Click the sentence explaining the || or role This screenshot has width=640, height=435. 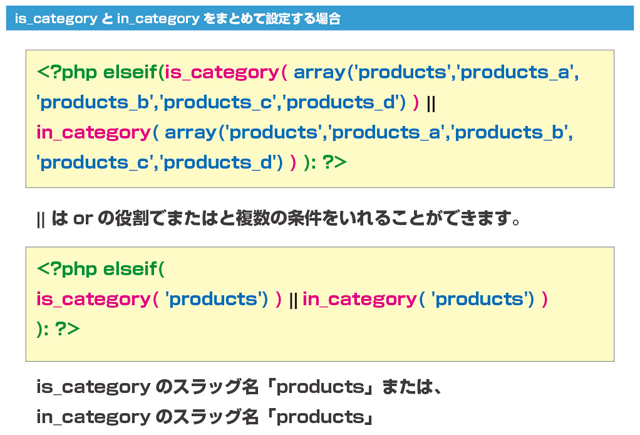[279, 218]
